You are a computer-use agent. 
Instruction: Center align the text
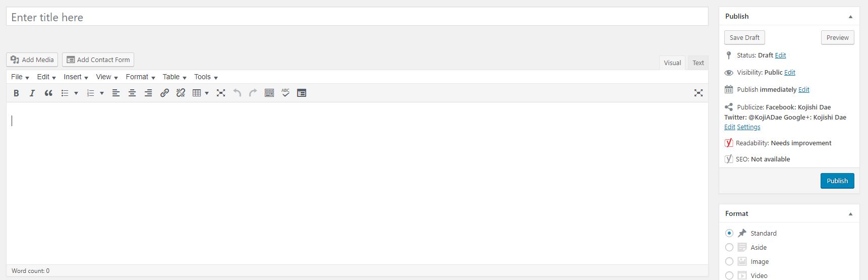(x=132, y=93)
